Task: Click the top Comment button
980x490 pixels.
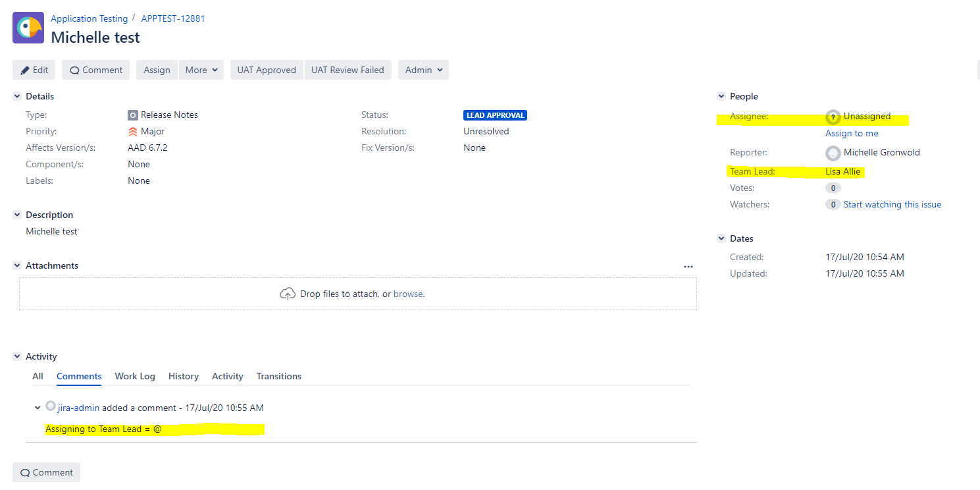Action: tap(96, 70)
